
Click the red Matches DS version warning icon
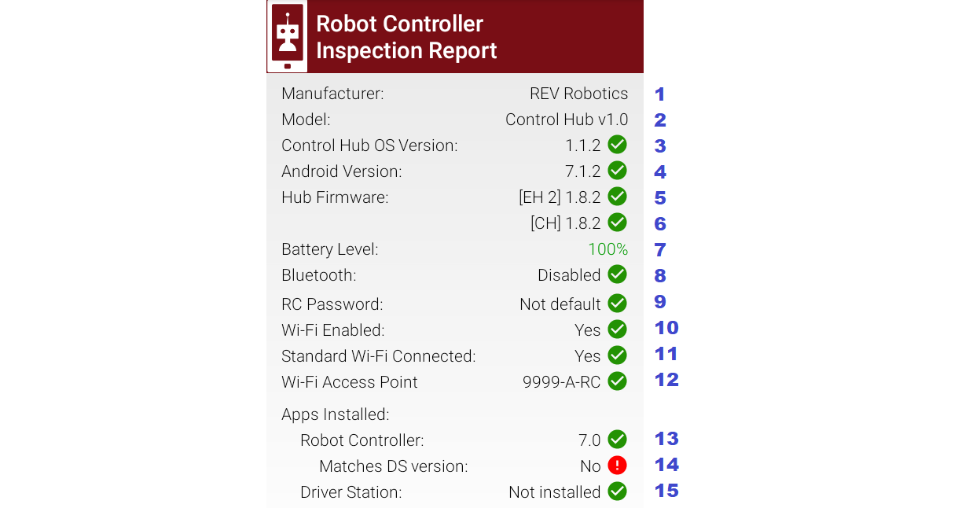click(x=617, y=466)
